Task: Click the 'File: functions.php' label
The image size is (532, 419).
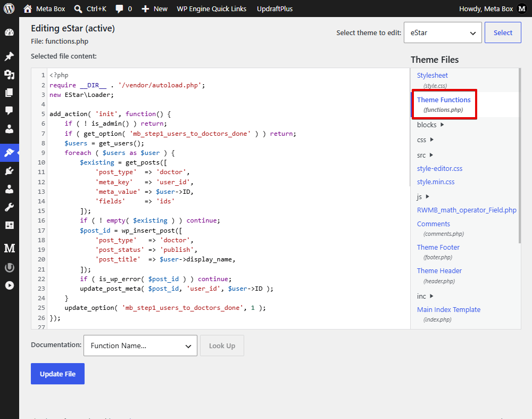Action: 60,41
